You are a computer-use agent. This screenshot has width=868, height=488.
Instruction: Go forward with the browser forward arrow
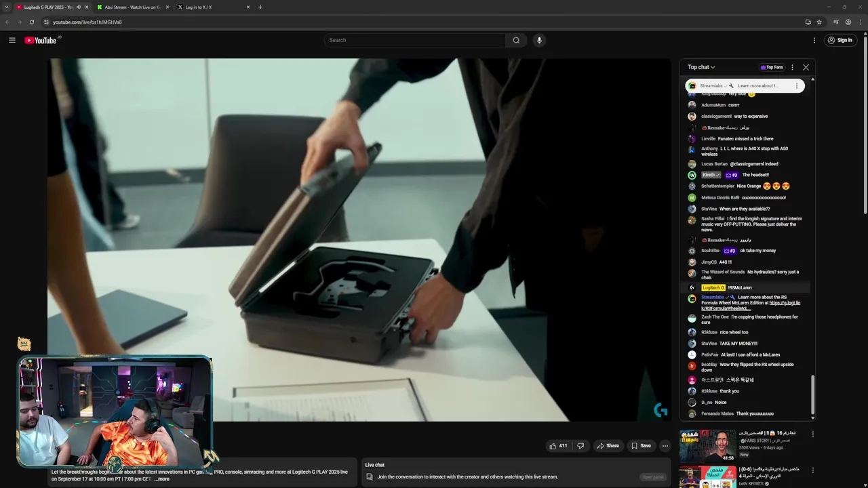click(x=19, y=22)
